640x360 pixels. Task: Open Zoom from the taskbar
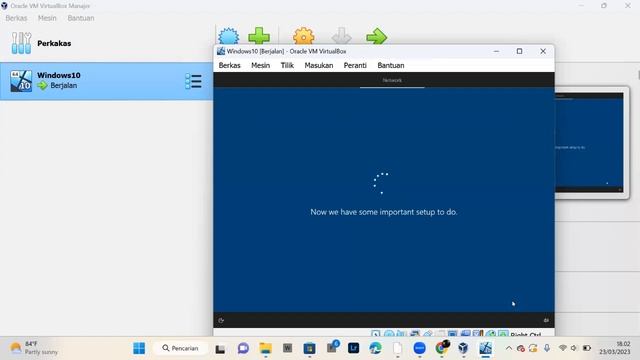[420, 348]
